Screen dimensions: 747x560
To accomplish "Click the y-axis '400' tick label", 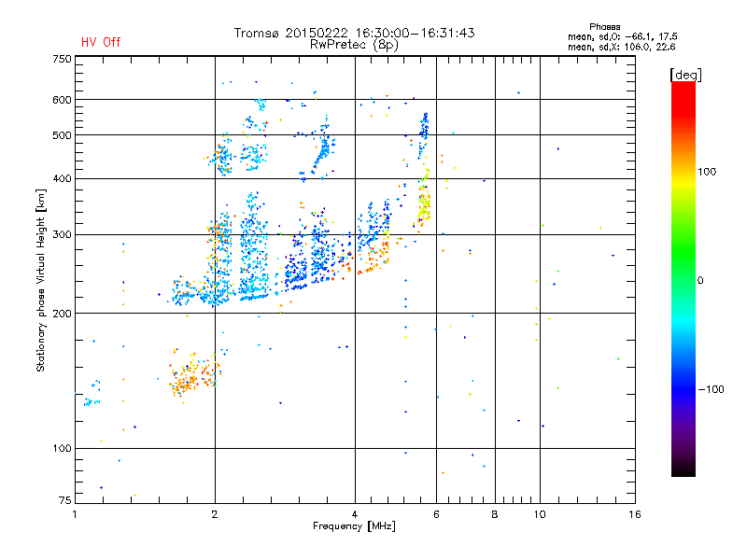I will click(x=62, y=178).
